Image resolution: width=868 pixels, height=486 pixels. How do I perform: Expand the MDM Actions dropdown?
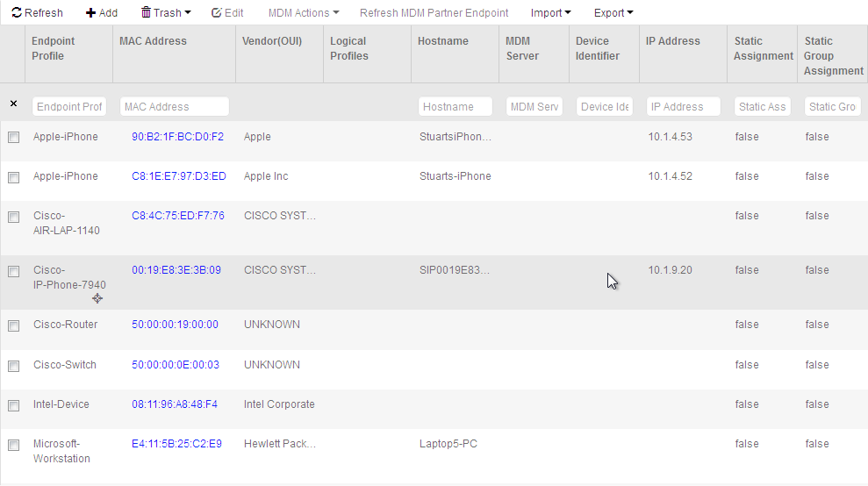303,13
